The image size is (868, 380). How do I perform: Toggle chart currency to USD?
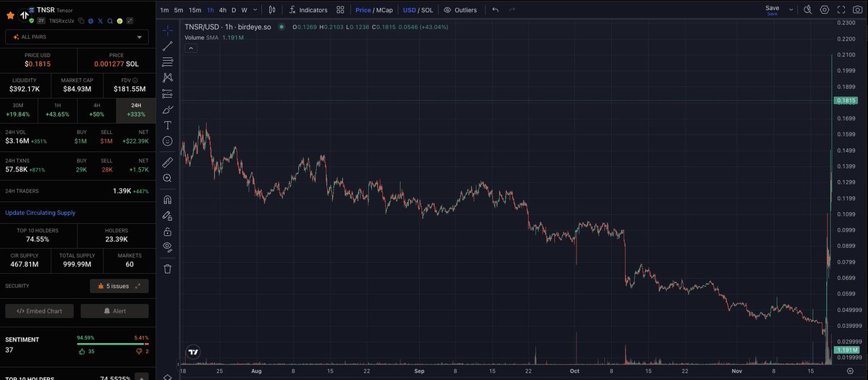coord(409,10)
